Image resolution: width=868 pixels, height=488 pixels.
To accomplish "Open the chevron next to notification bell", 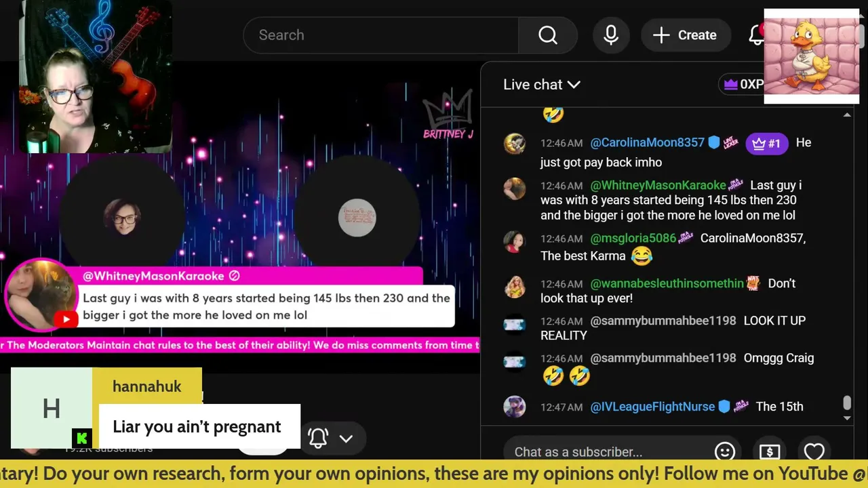I will coord(347,439).
